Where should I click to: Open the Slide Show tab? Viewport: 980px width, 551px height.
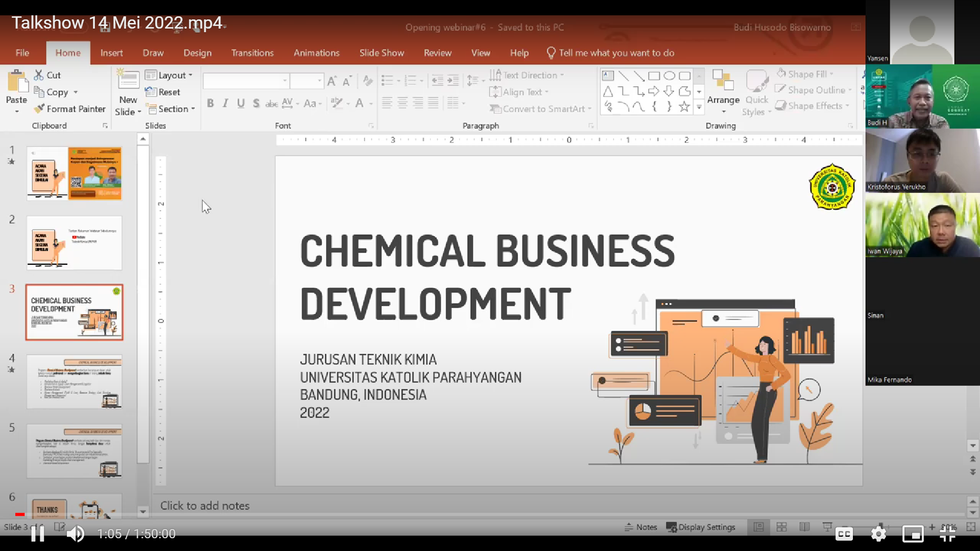381,53
